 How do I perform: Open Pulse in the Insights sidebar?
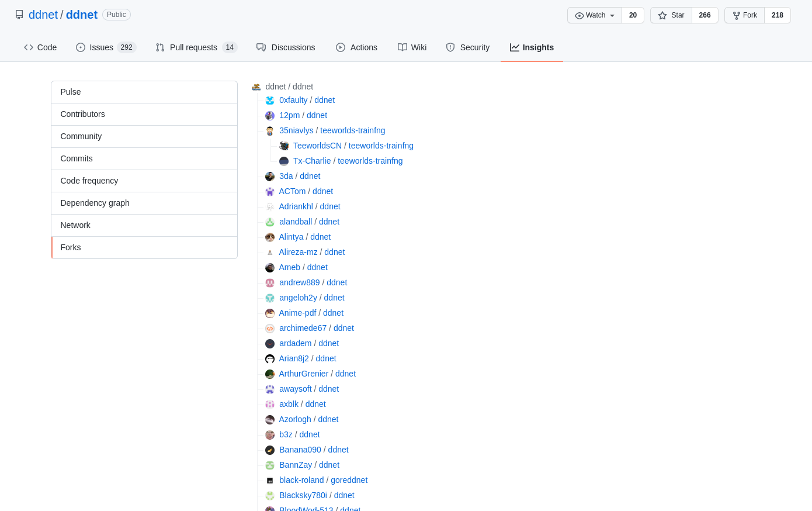point(144,92)
